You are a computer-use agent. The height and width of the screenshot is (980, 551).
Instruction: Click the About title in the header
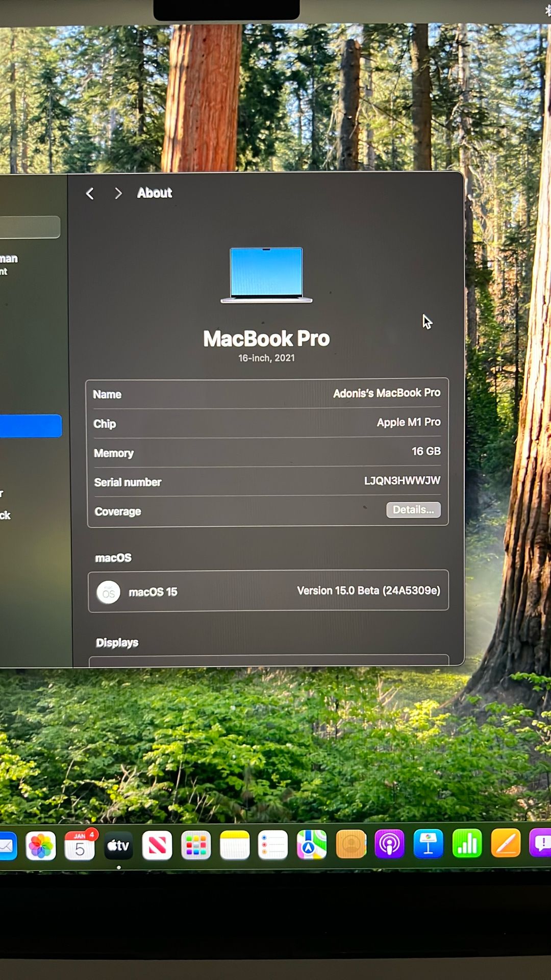click(x=155, y=193)
